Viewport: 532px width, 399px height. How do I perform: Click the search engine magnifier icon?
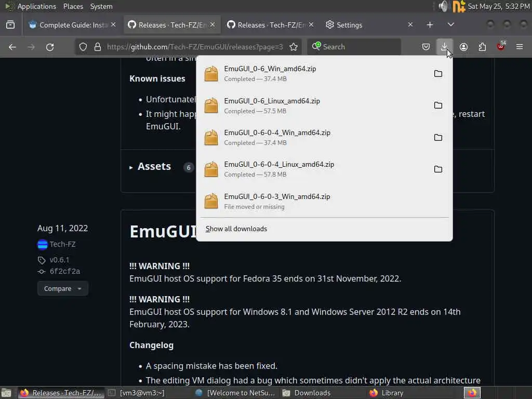(x=316, y=46)
